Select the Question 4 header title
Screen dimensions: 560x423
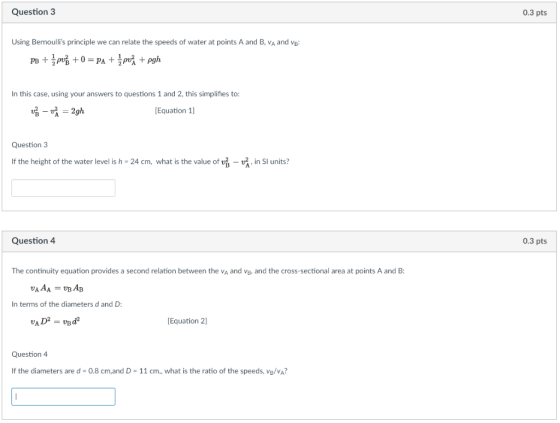click(x=33, y=241)
